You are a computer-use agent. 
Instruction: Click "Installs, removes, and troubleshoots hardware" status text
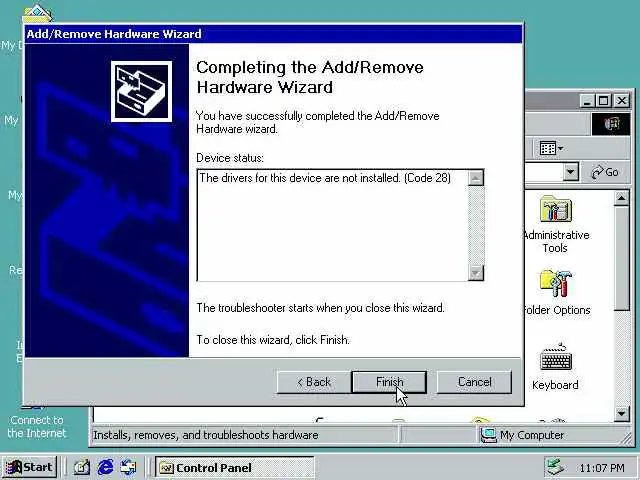pyautogui.click(x=206, y=435)
